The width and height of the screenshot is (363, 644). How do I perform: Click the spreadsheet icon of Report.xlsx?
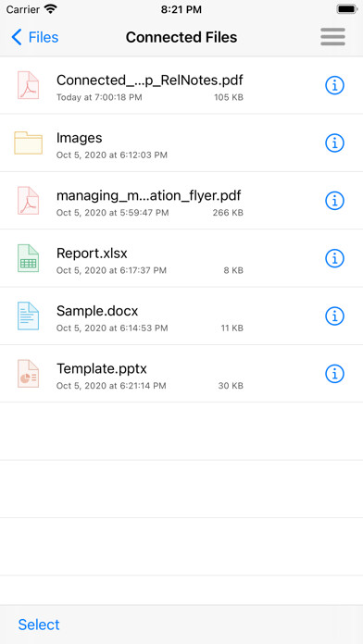[x=29, y=258]
